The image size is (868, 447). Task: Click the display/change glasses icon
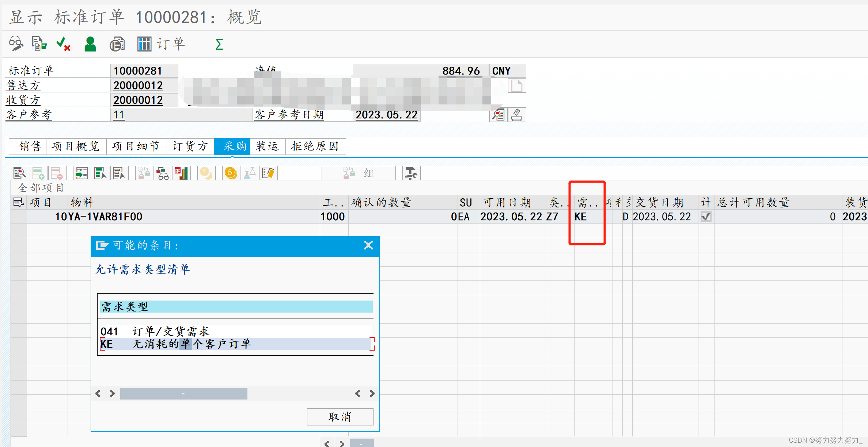click(16, 44)
